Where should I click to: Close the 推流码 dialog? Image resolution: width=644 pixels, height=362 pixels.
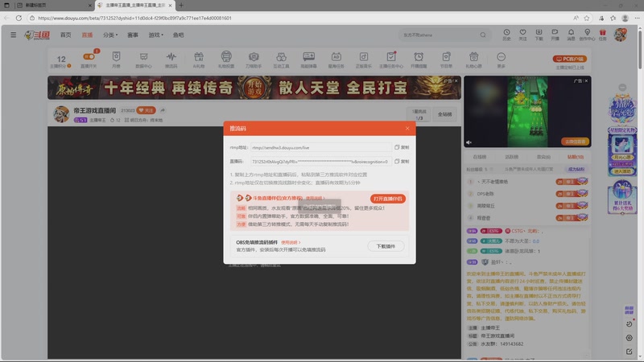click(x=407, y=129)
